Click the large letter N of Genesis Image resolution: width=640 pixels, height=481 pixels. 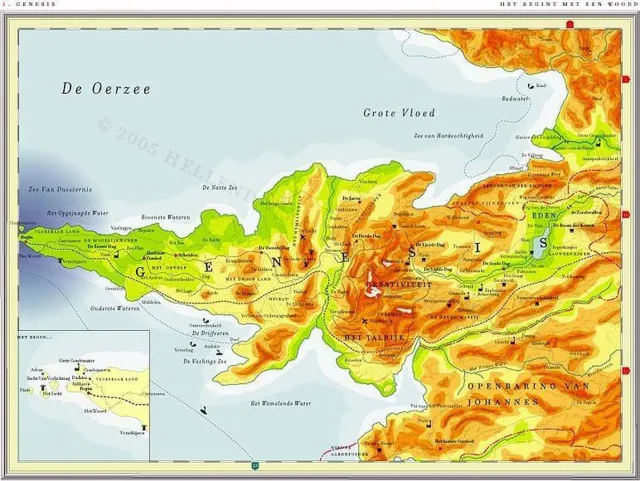click(276, 262)
